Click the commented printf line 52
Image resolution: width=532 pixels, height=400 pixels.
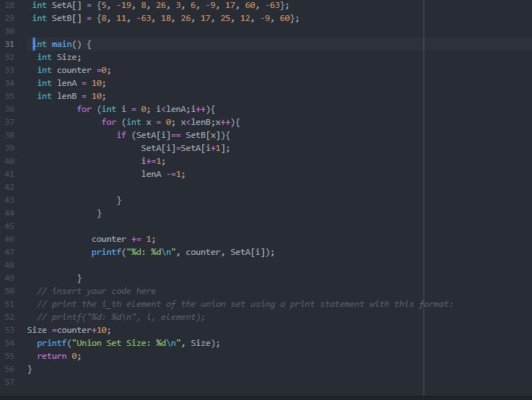(x=121, y=317)
